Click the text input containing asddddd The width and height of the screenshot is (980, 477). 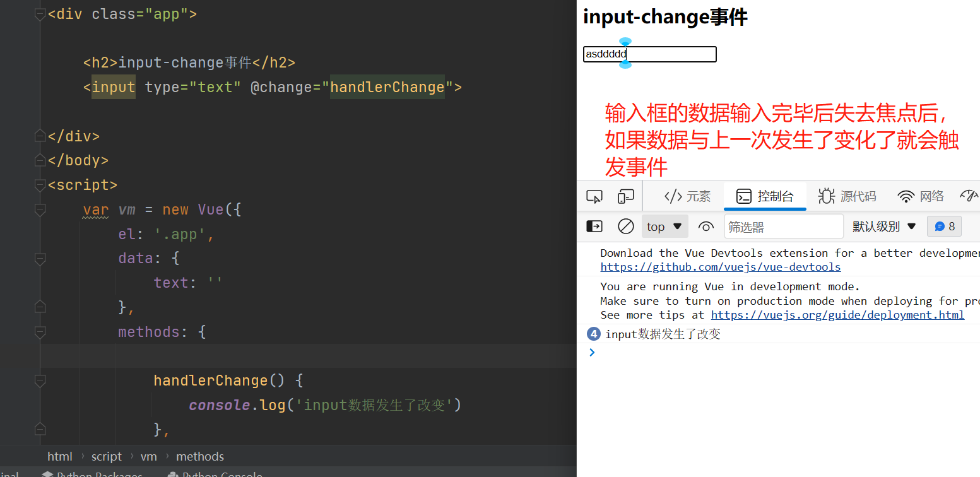coord(650,54)
